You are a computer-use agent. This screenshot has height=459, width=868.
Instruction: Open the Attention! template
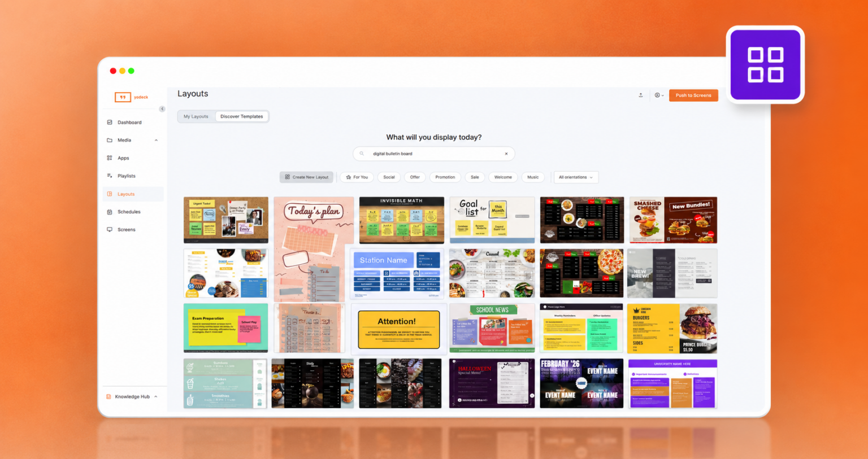point(399,329)
